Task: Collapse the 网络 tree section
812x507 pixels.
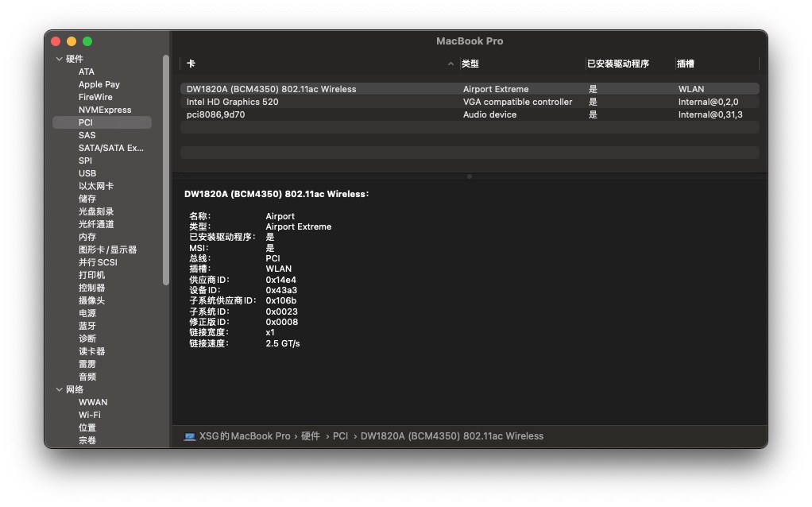Action: 59,389
